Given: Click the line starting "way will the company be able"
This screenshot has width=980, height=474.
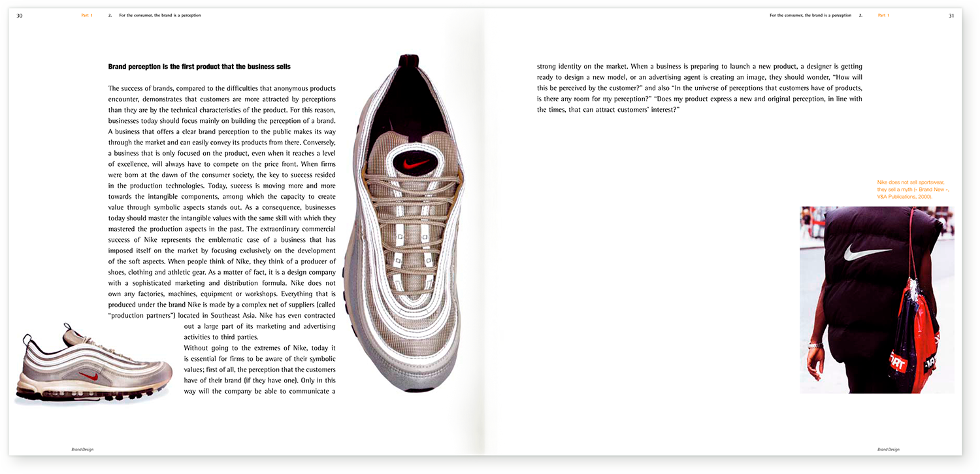Looking at the screenshot, I should tap(260, 392).
